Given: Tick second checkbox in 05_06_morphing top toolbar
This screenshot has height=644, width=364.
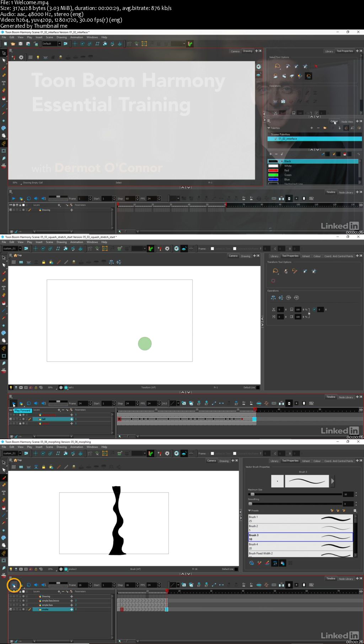Looking at the screenshot, I should pos(235,453).
